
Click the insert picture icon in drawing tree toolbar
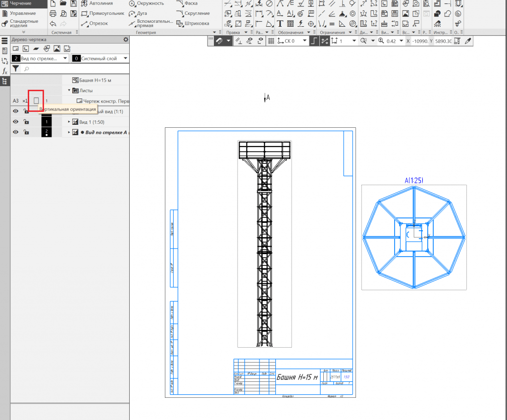57,49
